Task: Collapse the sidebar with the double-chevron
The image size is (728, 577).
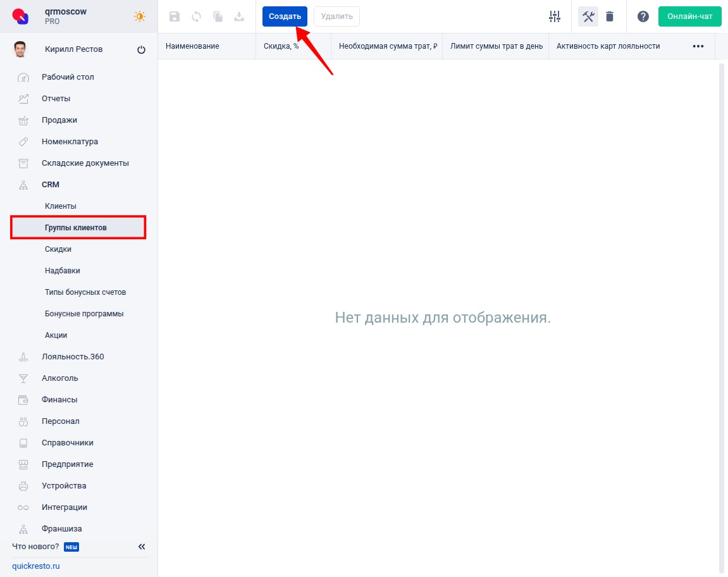Action: (x=142, y=547)
